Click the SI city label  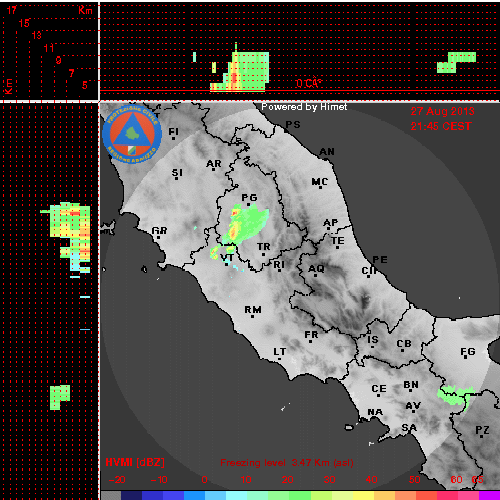[177, 173]
